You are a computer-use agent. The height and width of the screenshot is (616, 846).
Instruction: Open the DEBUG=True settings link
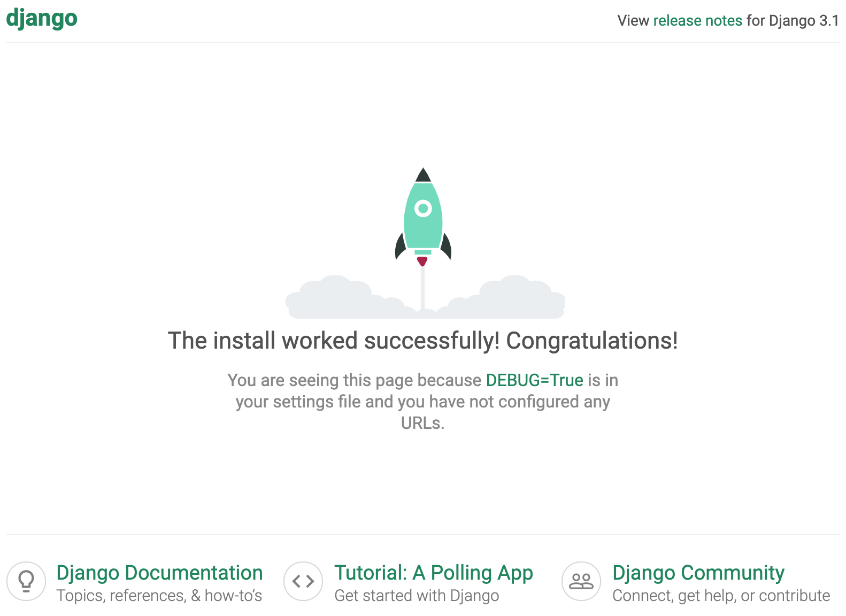tap(534, 380)
